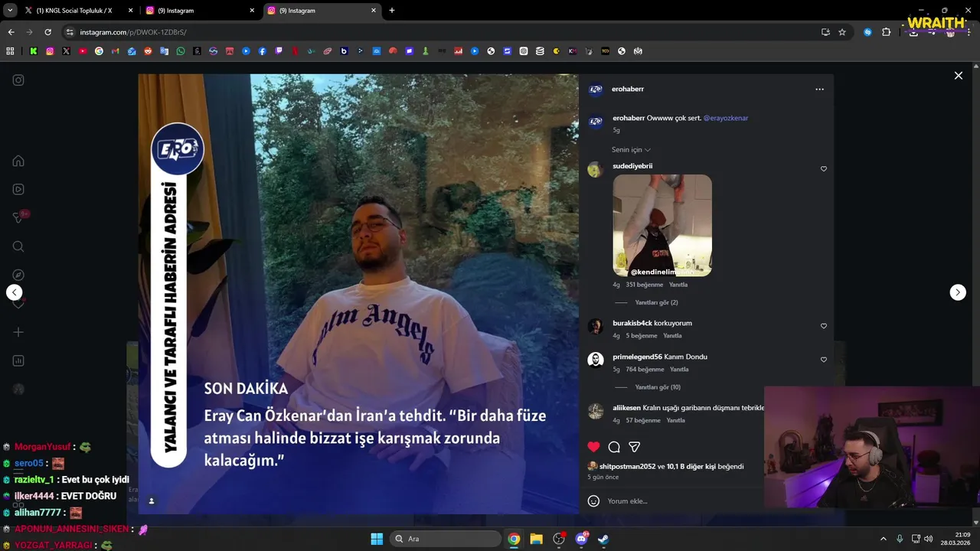
Task: Show hidden system tray icons
Action: [x=883, y=539]
